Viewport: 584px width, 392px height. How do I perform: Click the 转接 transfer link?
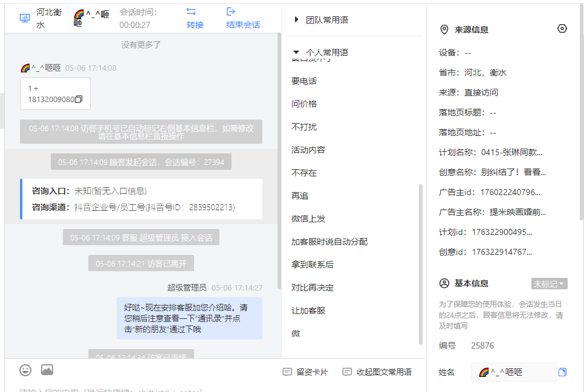point(195,25)
